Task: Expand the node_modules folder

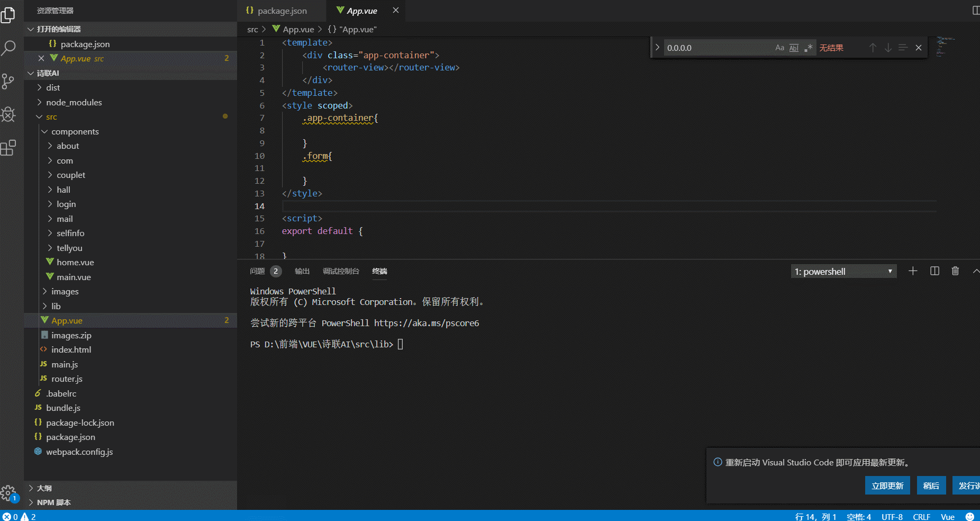Action: (x=74, y=102)
